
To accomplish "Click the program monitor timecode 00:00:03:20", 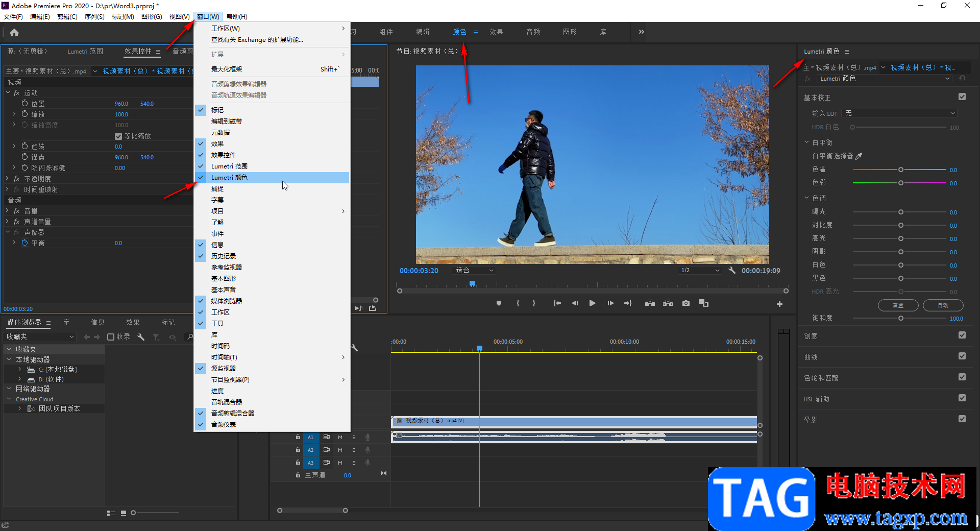I will tap(419, 271).
